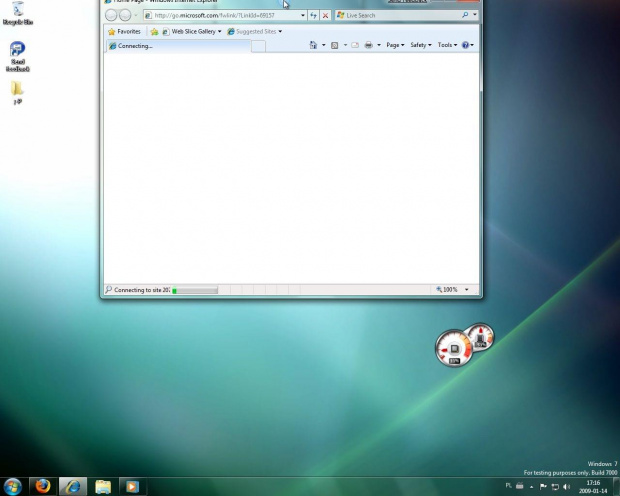Click the large CPU meter gadget
Viewport: 620px width, 496px height.
[x=454, y=348]
